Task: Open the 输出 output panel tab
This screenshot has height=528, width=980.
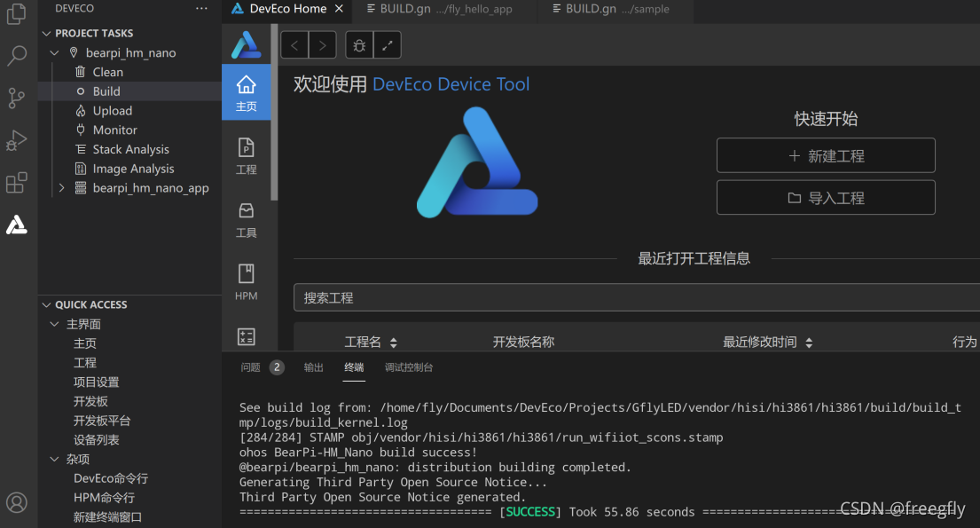Action: point(314,367)
